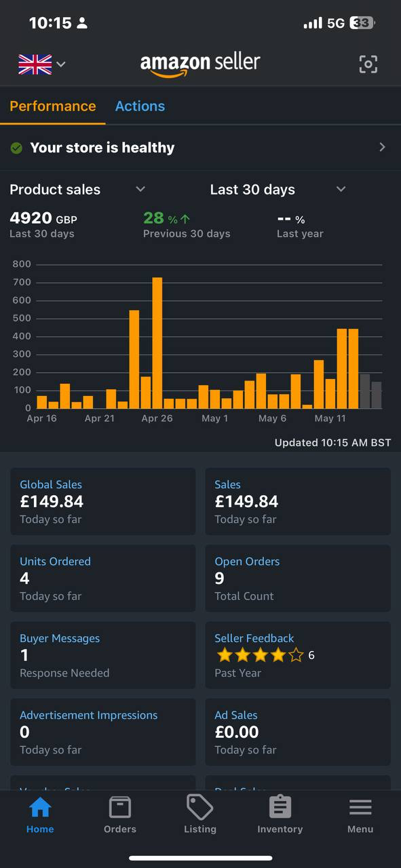401x868 pixels.
Task: Tap the barcode scanner icon
Action: (x=368, y=64)
